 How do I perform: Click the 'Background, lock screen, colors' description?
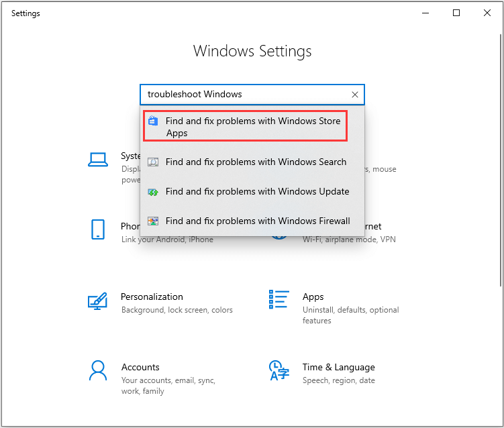point(177,310)
